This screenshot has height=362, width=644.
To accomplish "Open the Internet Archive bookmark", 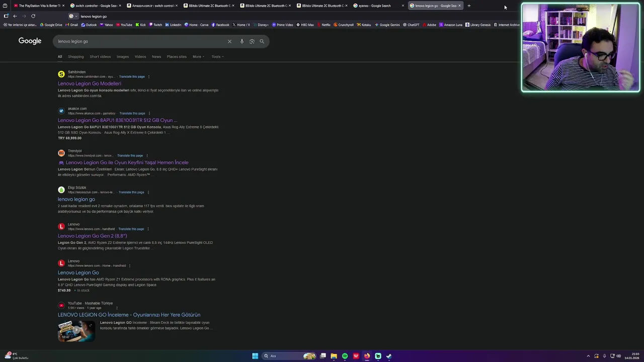I will pyautogui.click(x=507, y=25).
